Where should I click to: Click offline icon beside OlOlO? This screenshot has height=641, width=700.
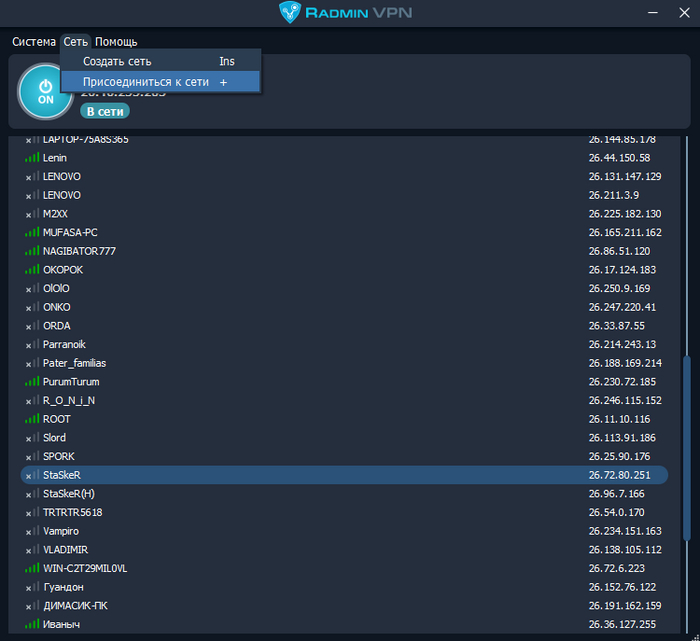[x=32, y=288]
